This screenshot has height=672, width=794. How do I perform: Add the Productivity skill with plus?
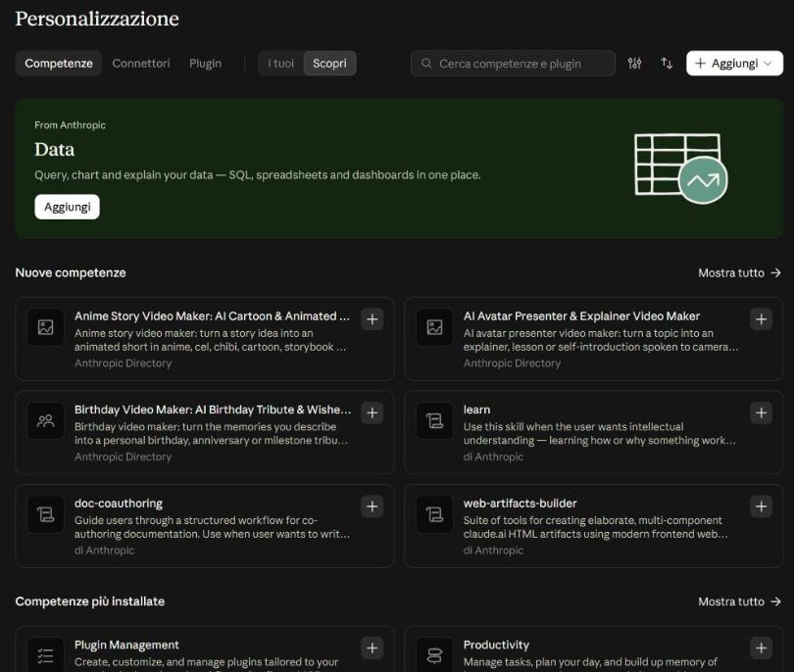pyautogui.click(x=761, y=648)
